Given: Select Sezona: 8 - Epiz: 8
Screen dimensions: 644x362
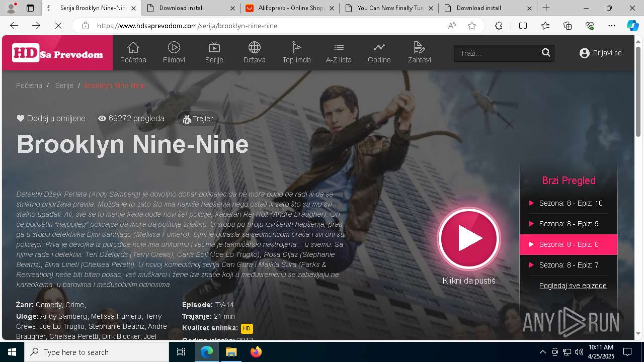Looking at the screenshot, I should [569, 244].
